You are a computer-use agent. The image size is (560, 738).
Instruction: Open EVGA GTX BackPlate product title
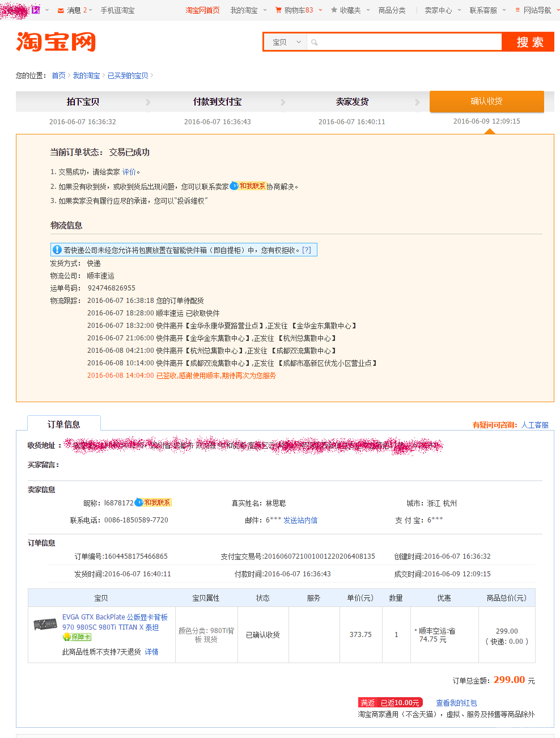coord(115,622)
